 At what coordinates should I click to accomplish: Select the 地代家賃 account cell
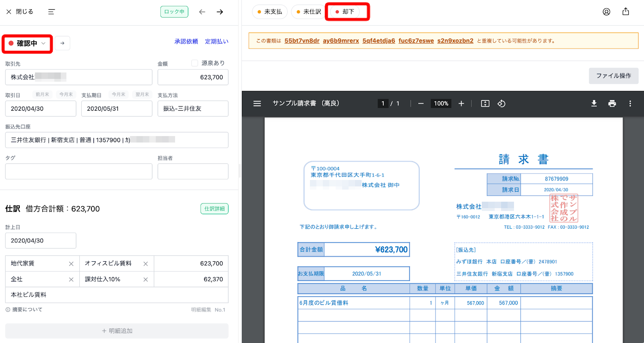42,263
